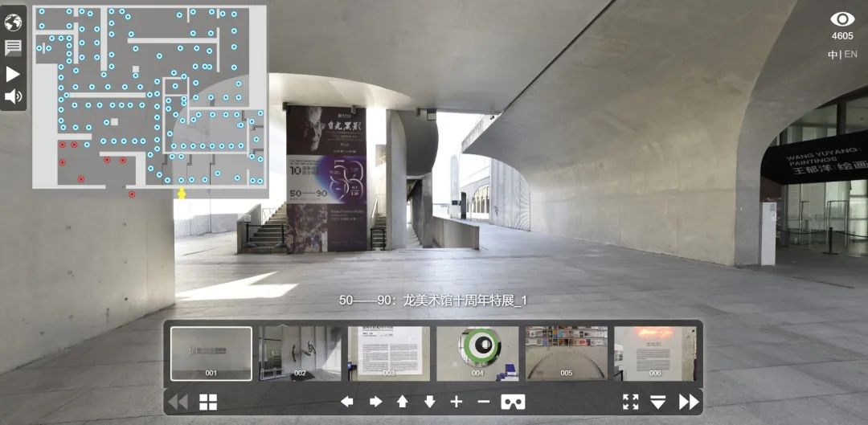Mute the tour sound

coord(14,97)
